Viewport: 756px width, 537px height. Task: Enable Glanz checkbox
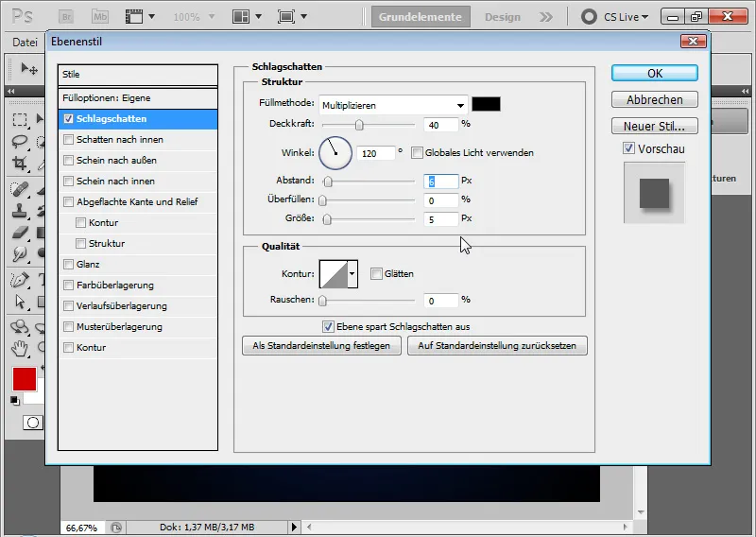68,264
